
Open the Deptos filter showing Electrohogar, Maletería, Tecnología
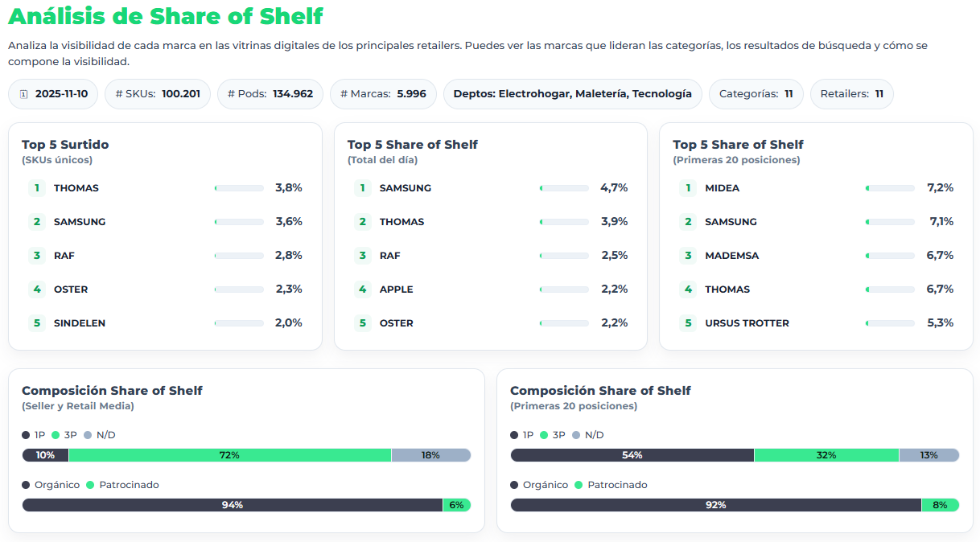pos(572,94)
